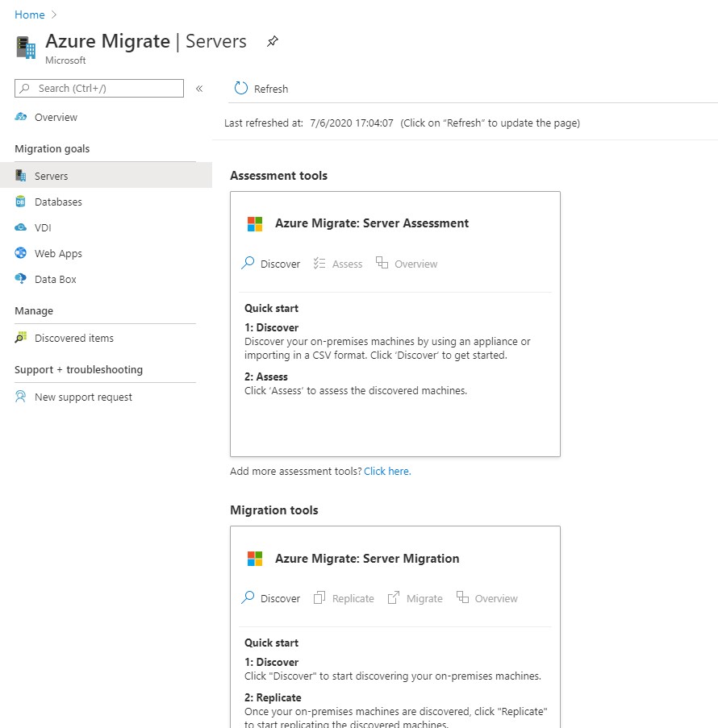Click the Discovered items icon
Image resolution: width=718 pixels, height=728 pixels.
point(20,338)
